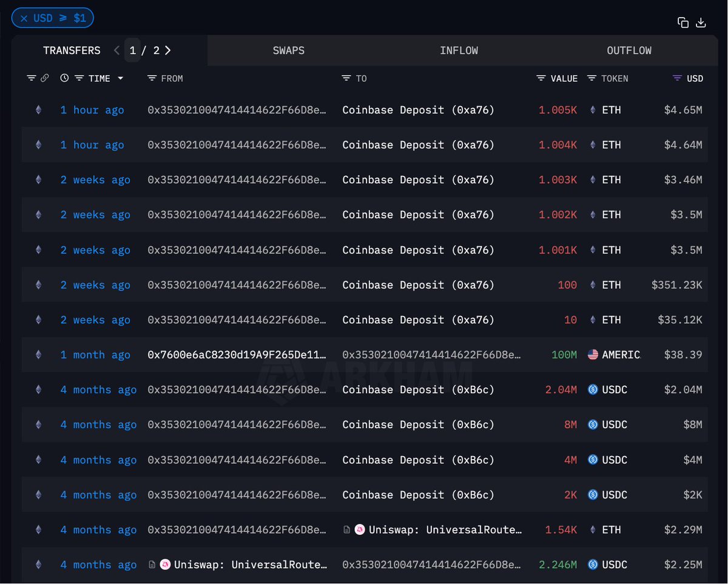The width and height of the screenshot is (728, 584).
Task: Open the chain filter icon in header
Action: [x=32, y=78]
